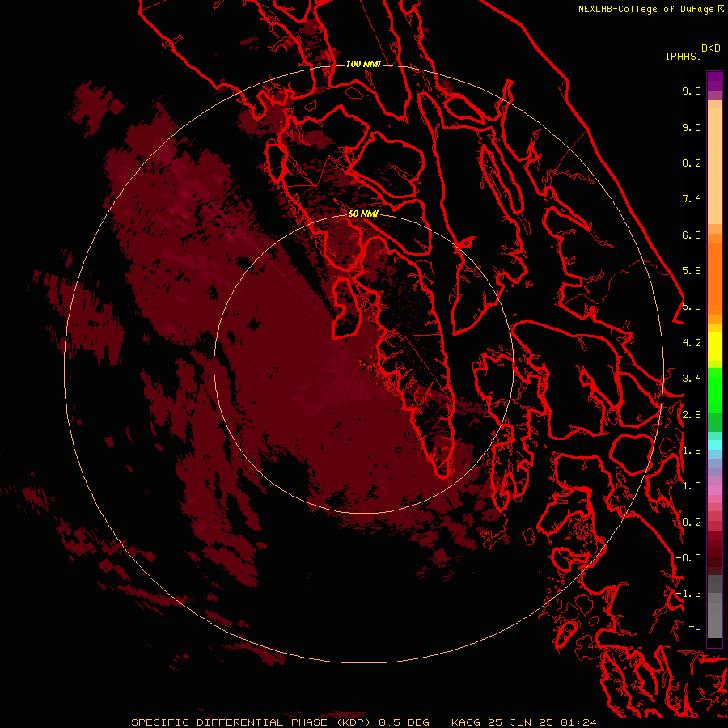728x728 pixels.
Task: Click the 50 NMI range ring label
Action: click(x=363, y=214)
